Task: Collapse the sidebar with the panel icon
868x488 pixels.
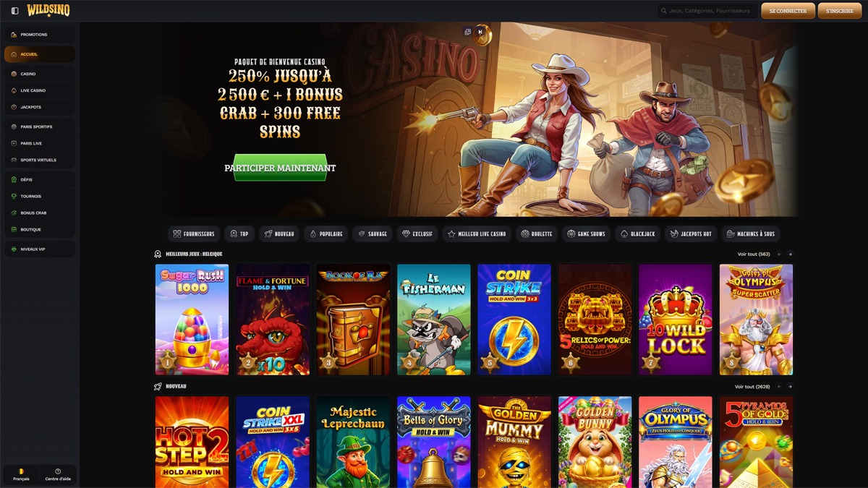Action: tap(14, 11)
